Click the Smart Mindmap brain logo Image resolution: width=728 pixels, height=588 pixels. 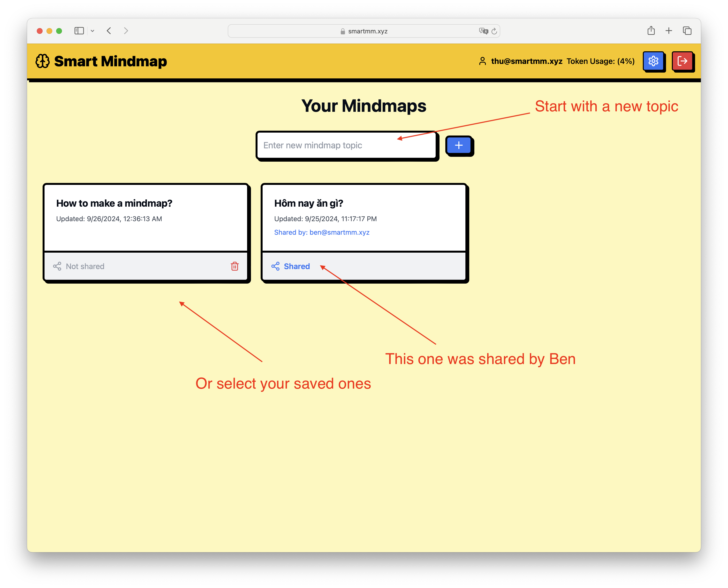click(x=43, y=61)
